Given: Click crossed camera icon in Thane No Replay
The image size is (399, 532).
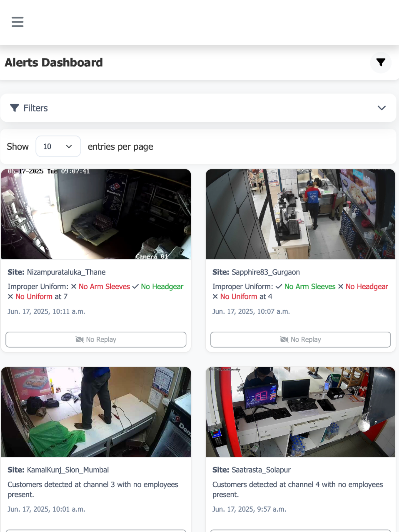Looking at the screenshot, I should click(79, 339).
